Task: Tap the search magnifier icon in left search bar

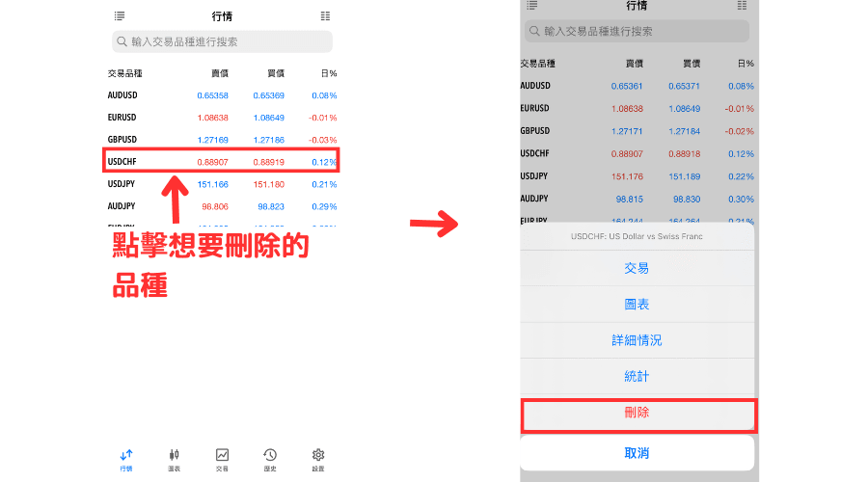Action: [x=122, y=41]
